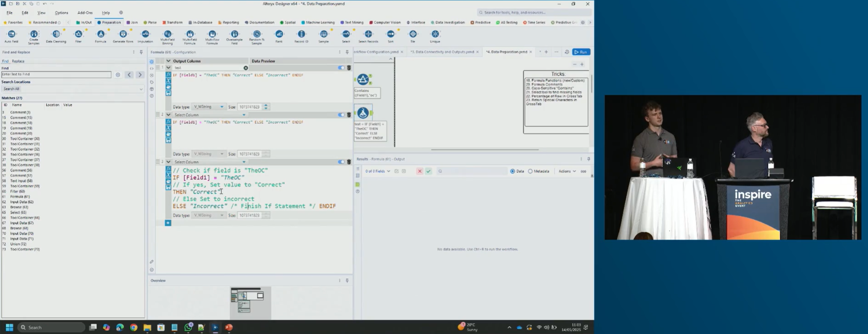The image size is (868, 334).
Task: Switch to the Replace tab
Action: tap(18, 61)
